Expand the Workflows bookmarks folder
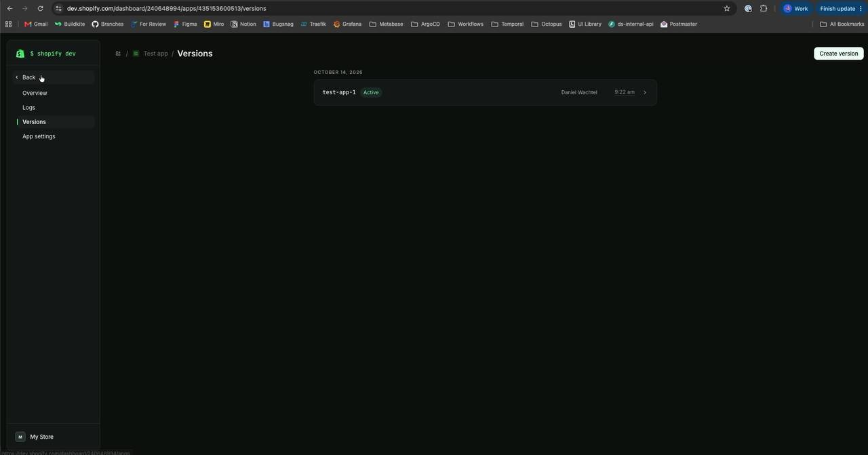Viewport: 868px width, 455px height. pos(466,24)
